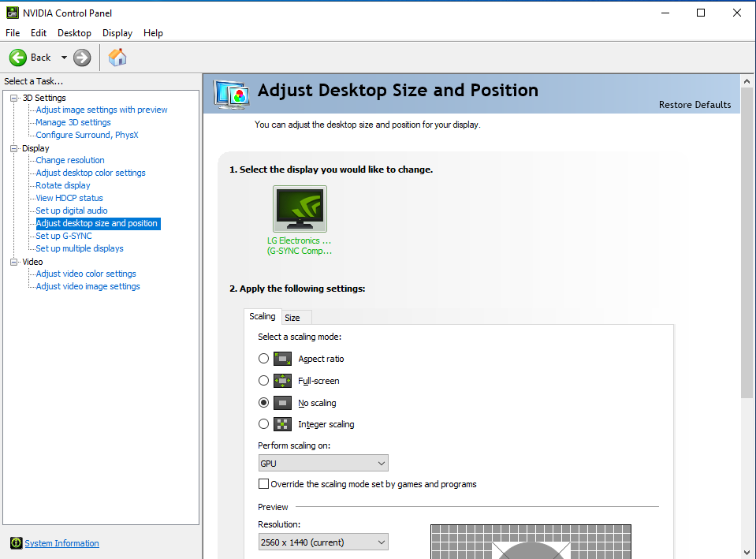Click the System Information icon
Screen dimensions: 756x559
pyautogui.click(x=16, y=543)
